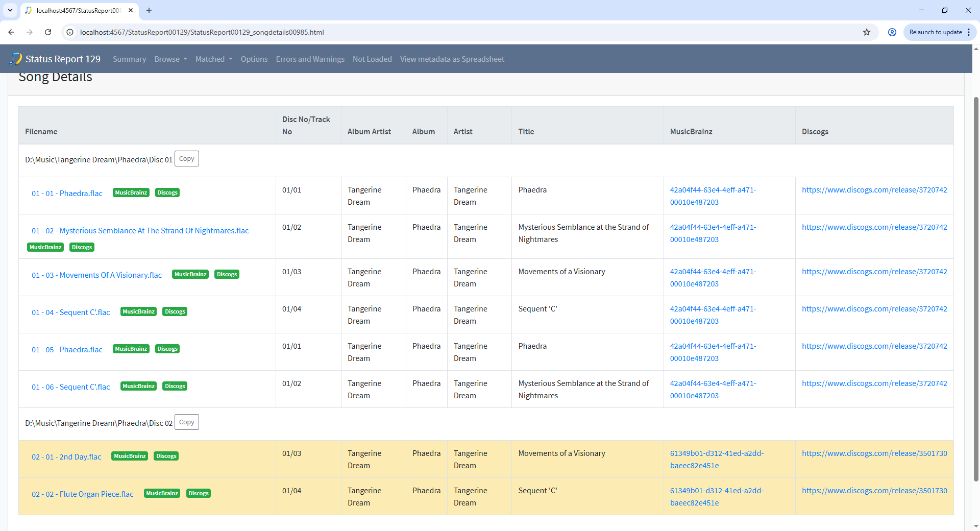
Task: Click Relaunch to update button
Action: (x=935, y=32)
